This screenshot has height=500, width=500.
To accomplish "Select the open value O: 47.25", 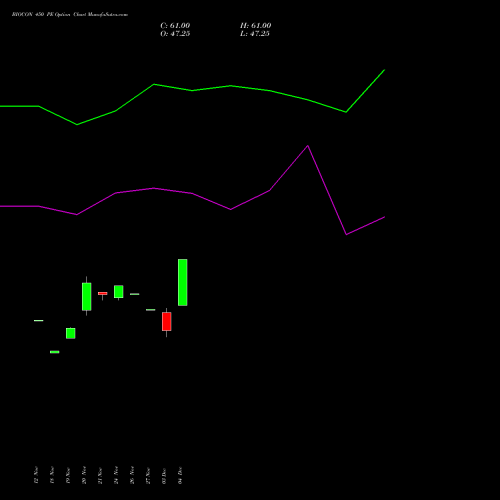I will (175, 34).
